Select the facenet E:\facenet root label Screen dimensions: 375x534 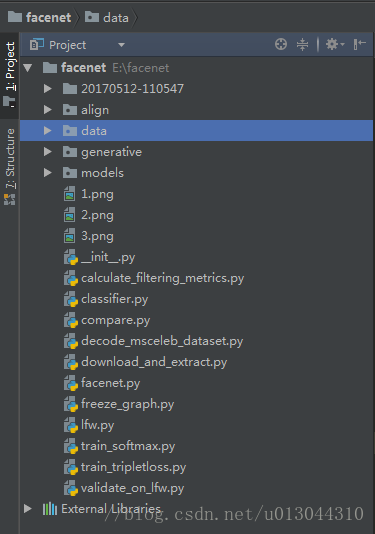click(115, 68)
